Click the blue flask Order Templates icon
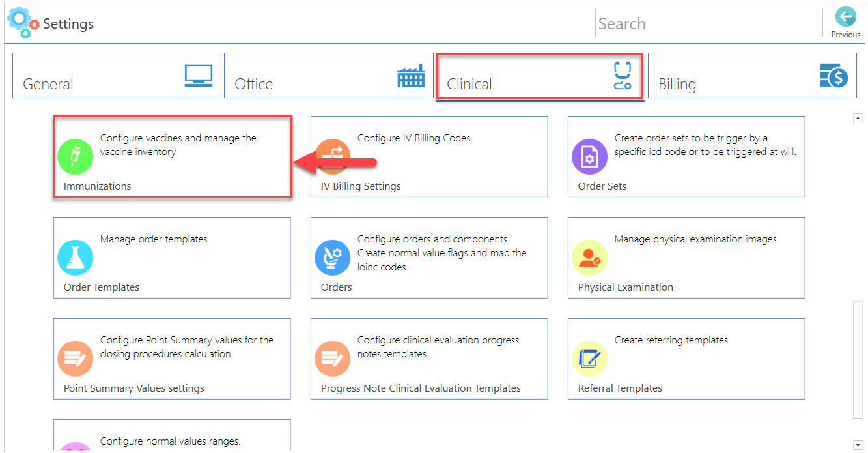868x453 pixels. pos(76,257)
